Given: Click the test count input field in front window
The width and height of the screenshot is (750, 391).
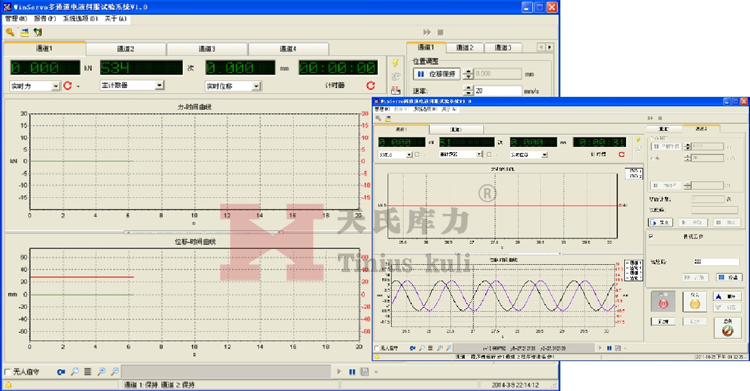Looking at the screenshot, I should coord(716,262).
